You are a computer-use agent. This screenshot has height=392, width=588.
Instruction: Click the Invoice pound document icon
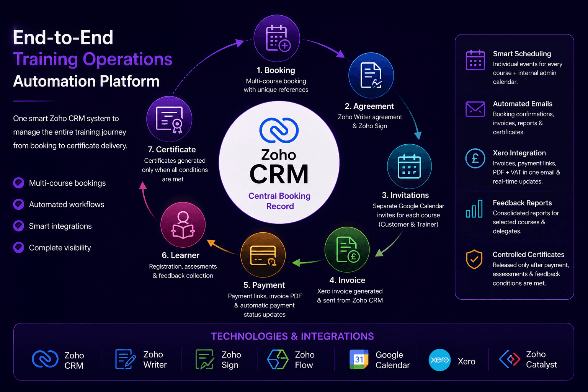[347, 250]
